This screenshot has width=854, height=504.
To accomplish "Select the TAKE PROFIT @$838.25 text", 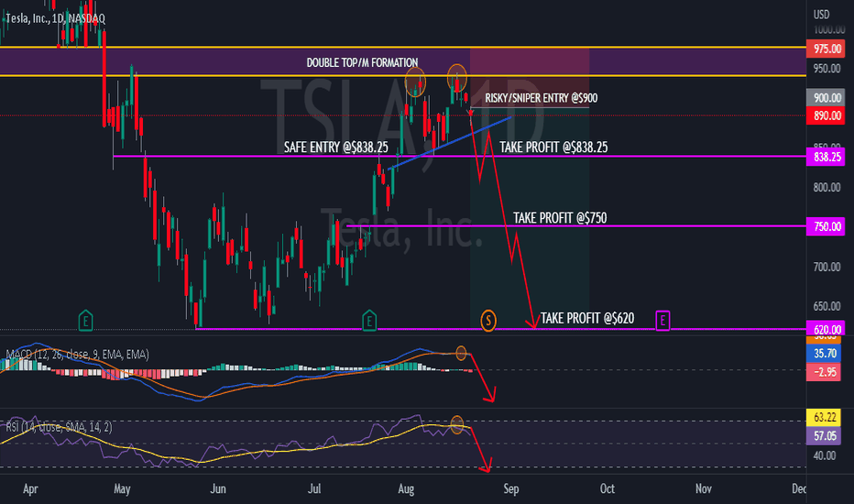I will [x=553, y=148].
